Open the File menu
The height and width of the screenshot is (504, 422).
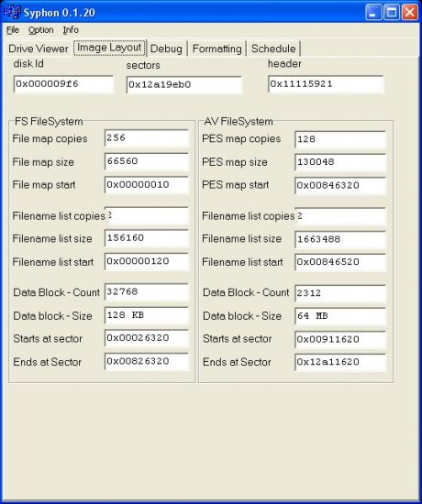click(13, 30)
